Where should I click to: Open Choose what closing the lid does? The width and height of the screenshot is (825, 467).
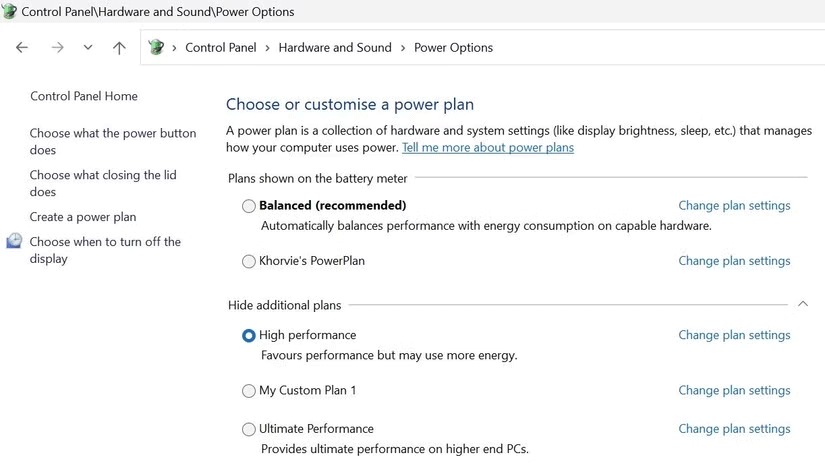click(103, 183)
